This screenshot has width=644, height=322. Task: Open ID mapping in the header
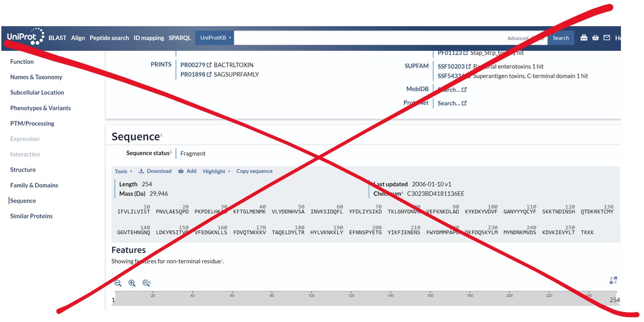coord(149,38)
